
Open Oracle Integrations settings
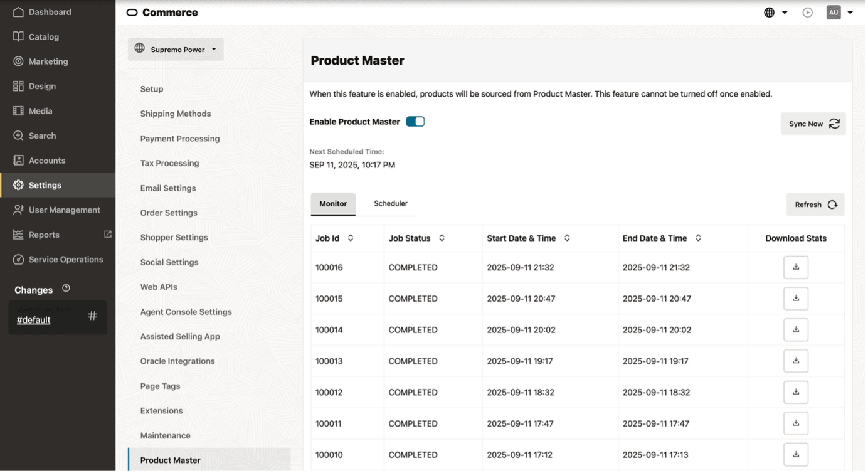tap(177, 361)
